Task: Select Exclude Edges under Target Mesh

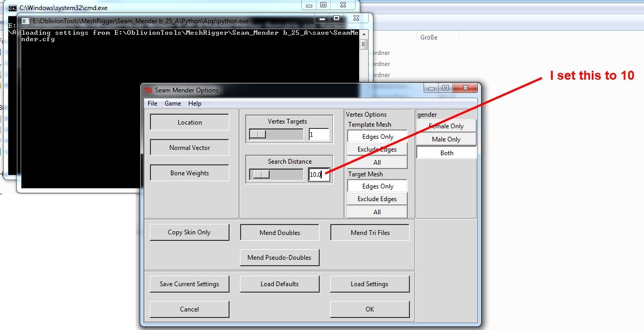Action: tap(378, 199)
